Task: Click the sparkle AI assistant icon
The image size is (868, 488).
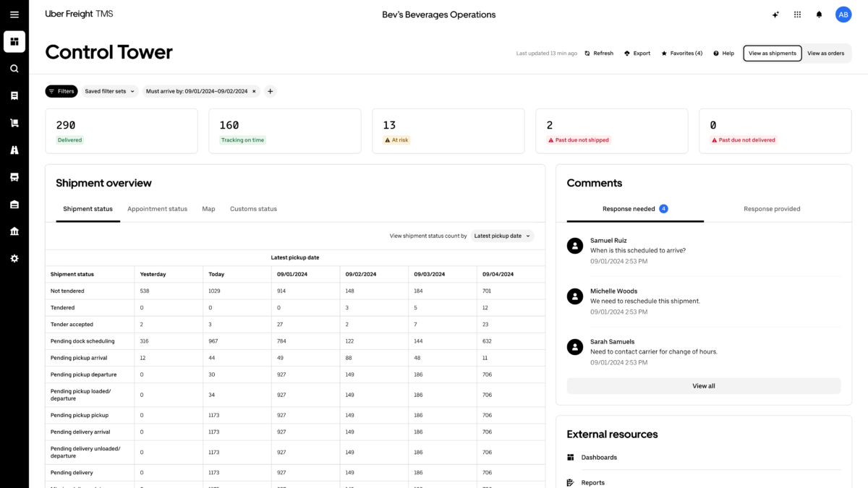Action: point(775,14)
